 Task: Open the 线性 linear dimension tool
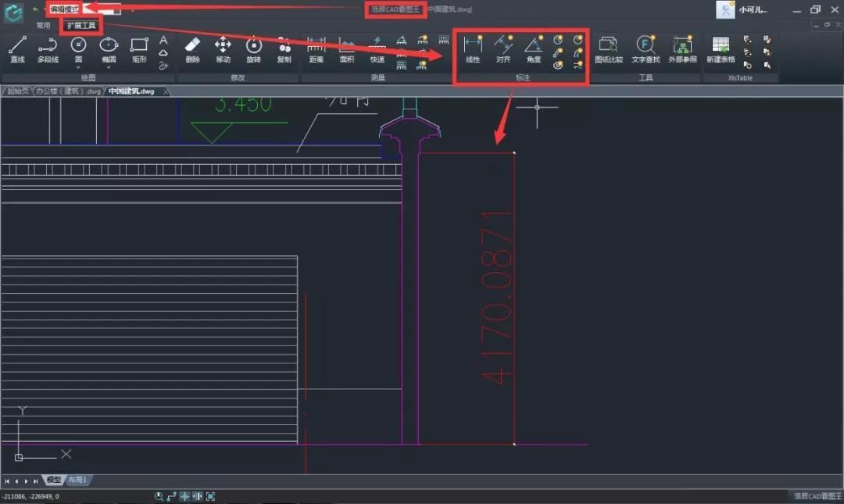[473, 47]
